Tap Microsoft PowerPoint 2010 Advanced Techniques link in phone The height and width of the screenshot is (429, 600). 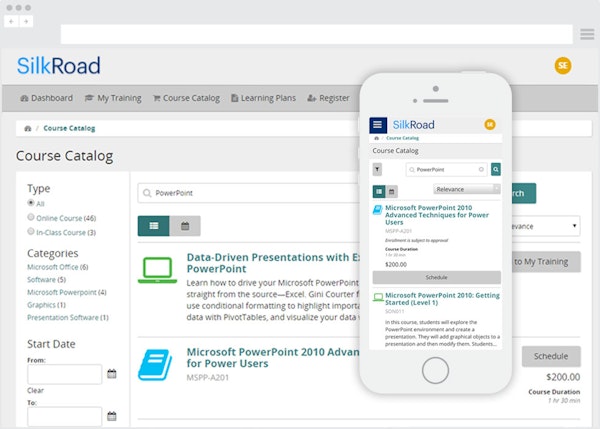437,215
